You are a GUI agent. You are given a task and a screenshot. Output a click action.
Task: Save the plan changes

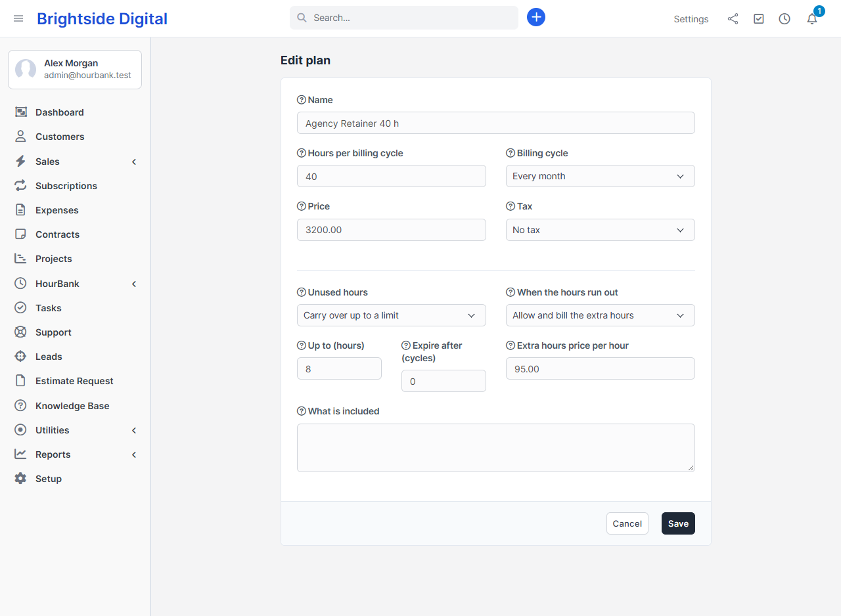[678, 523]
